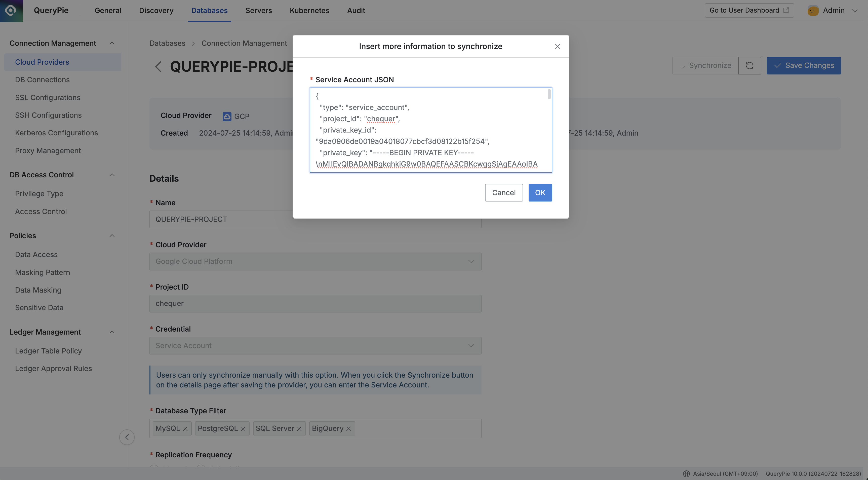
Task: Select SSH Configurations in the sidebar
Action: [48, 115]
